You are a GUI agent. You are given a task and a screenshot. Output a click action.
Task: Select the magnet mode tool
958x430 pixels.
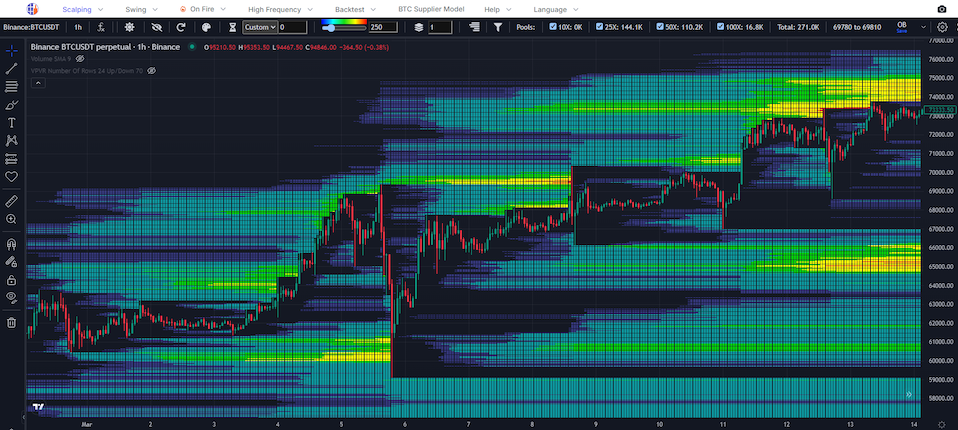click(12, 243)
